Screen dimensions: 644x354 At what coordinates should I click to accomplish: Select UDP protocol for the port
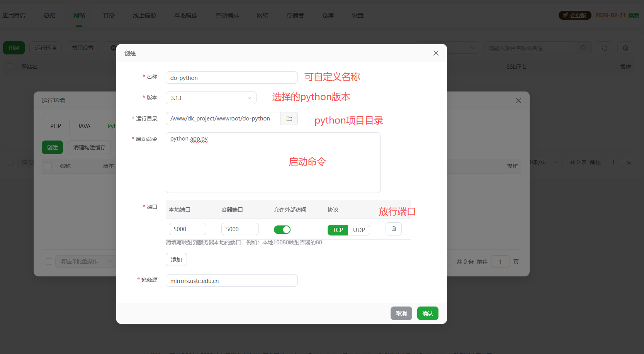(x=359, y=230)
